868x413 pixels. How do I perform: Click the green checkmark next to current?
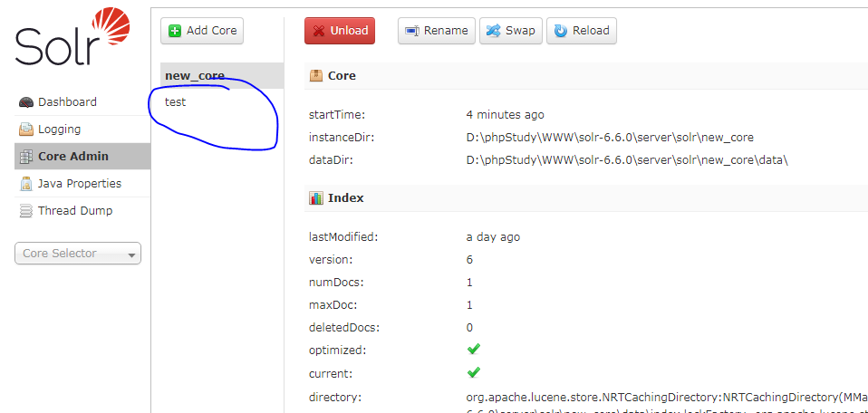coord(474,372)
